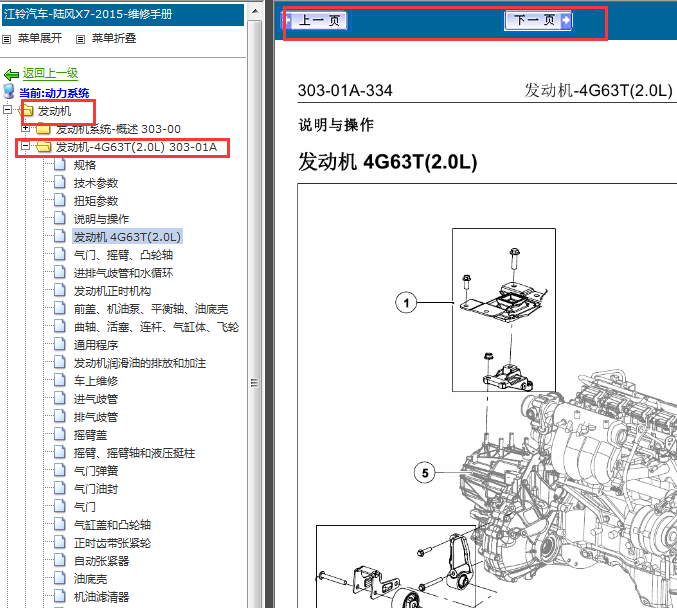Click the 发动机系统-概述 303-00 folder icon
Viewport: 677px width, 608px height.
(43, 129)
